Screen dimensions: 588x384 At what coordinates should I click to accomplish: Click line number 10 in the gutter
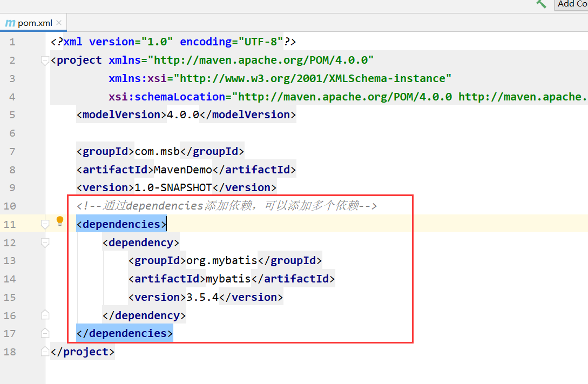(x=10, y=206)
